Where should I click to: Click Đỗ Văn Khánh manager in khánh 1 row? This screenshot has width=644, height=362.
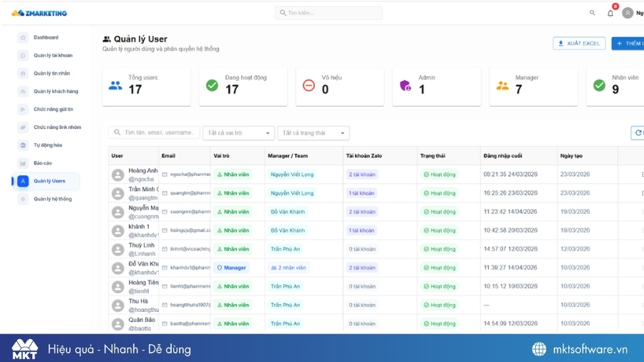click(288, 230)
